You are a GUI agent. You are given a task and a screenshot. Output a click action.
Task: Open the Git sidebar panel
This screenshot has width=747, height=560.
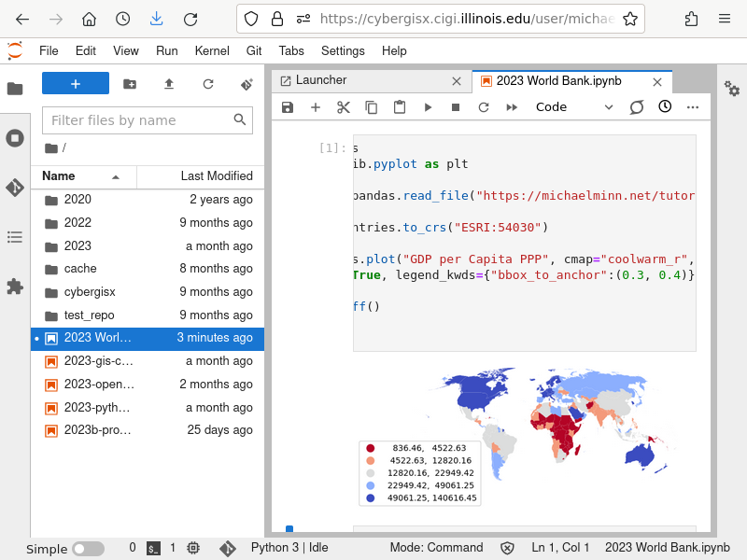pos(15,188)
